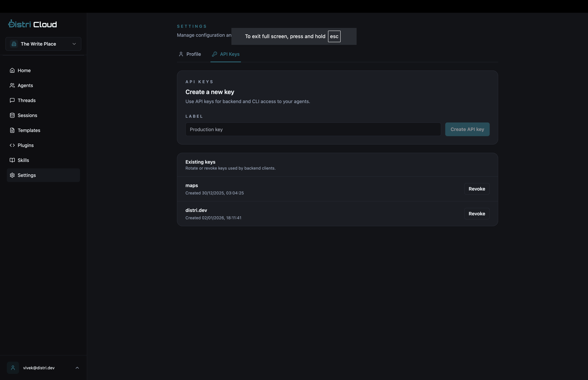Open The Write Place workspace dropdown
Viewport: 588px width, 380px height.
click(43, 44)
